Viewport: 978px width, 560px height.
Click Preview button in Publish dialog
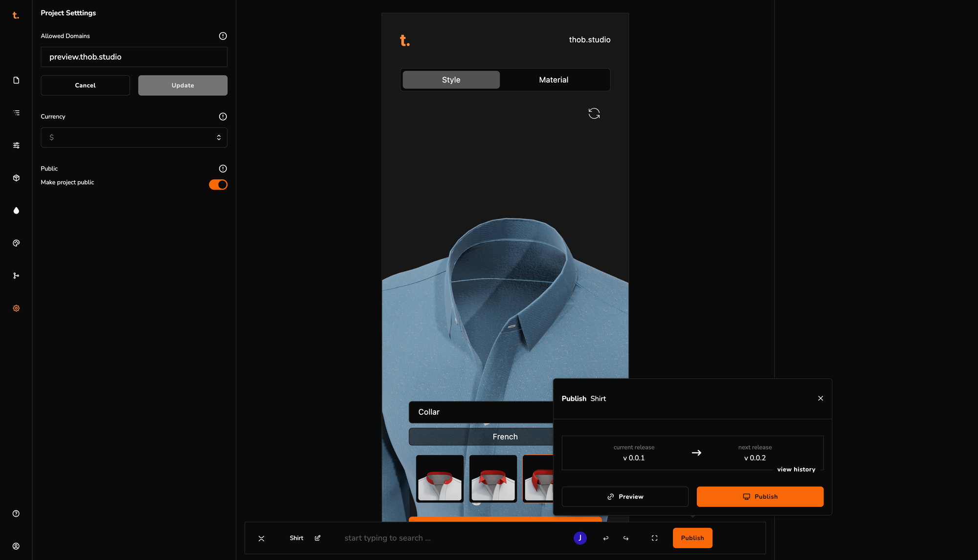coord(624,496)
